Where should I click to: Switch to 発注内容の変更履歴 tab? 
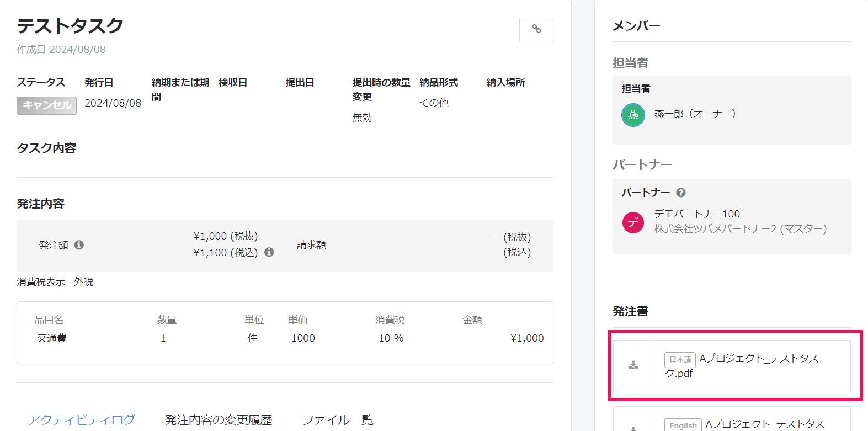pos(219,420)
